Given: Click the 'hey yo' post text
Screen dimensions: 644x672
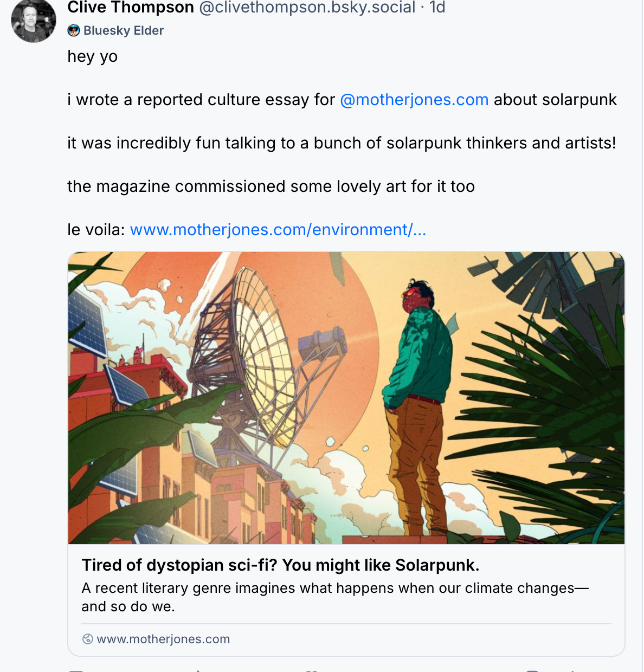Looking at the screenshot, I should point(93,56).
